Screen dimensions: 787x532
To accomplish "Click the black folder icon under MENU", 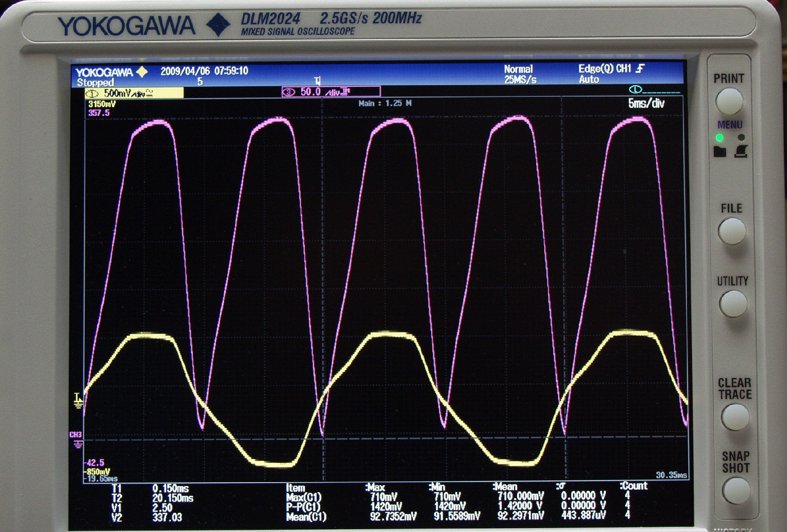I will (719, 152).
